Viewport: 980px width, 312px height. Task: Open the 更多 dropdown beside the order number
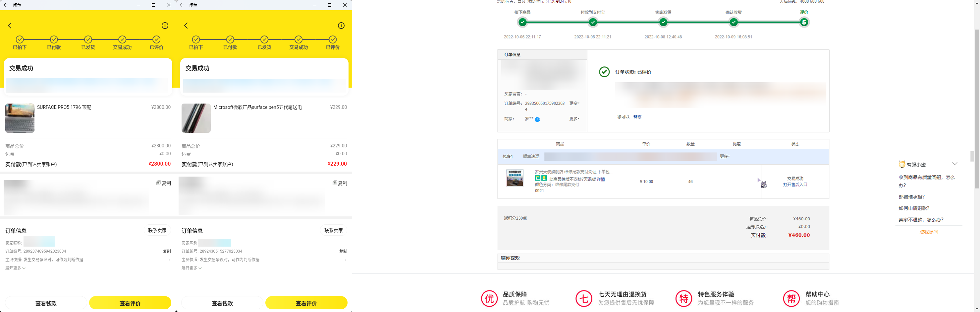coord(574,103)
